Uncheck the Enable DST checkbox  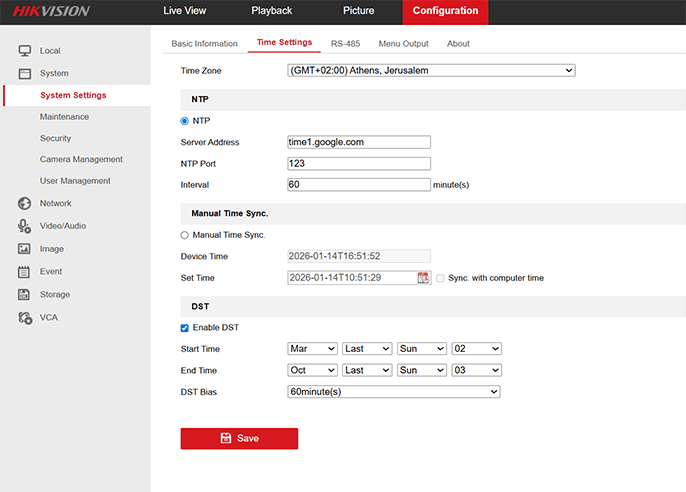(184, 328)
